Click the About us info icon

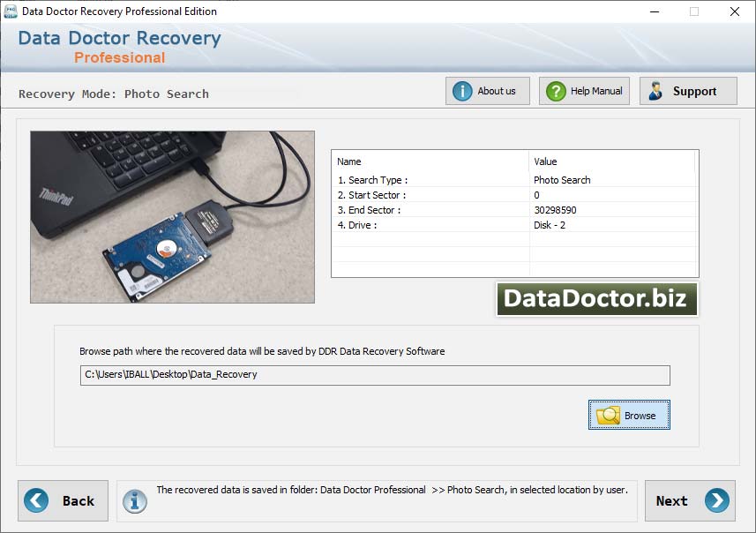[463, 90]
